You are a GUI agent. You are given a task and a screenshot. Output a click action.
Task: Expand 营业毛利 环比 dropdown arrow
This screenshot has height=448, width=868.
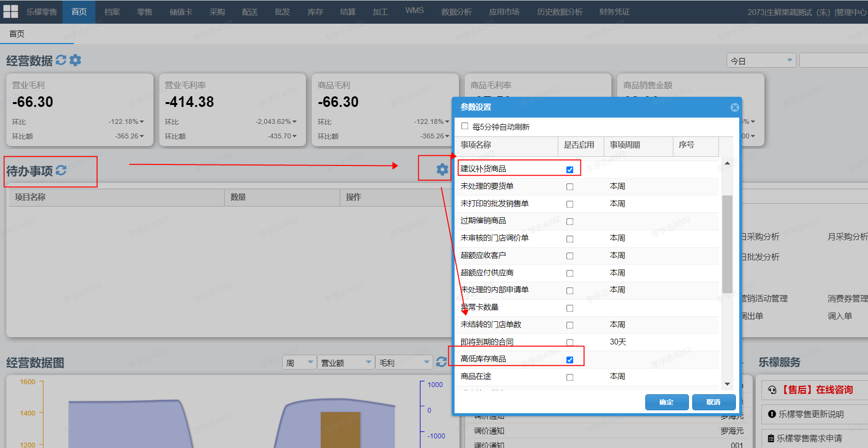pyautogui.click(x=142, y=122)
